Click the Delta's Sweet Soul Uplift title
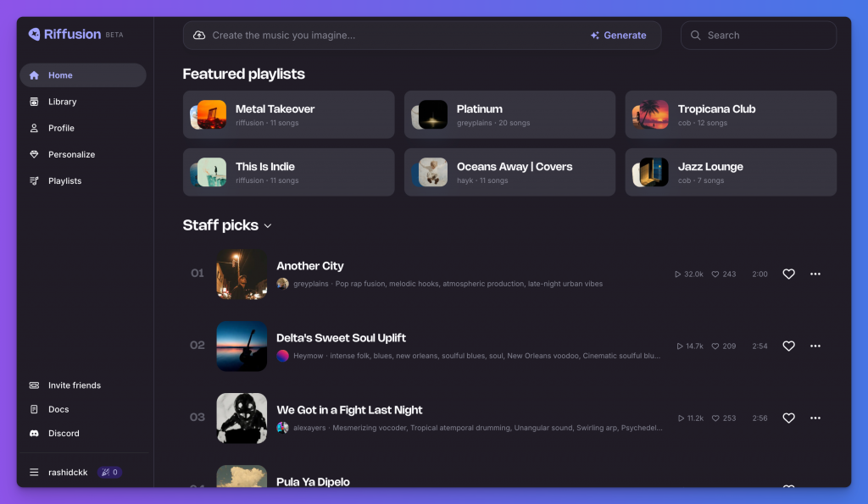This screenshot has width=868, height=504. [x=341, y=338]
